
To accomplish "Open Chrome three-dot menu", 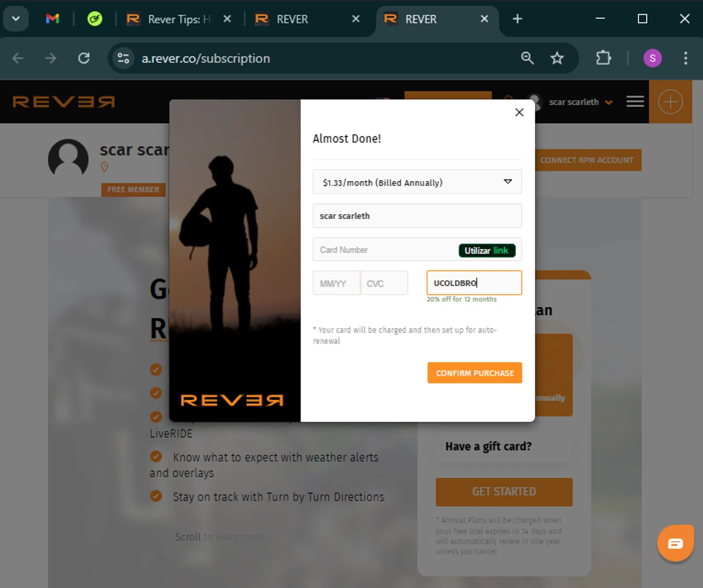I will pos(685,58).
